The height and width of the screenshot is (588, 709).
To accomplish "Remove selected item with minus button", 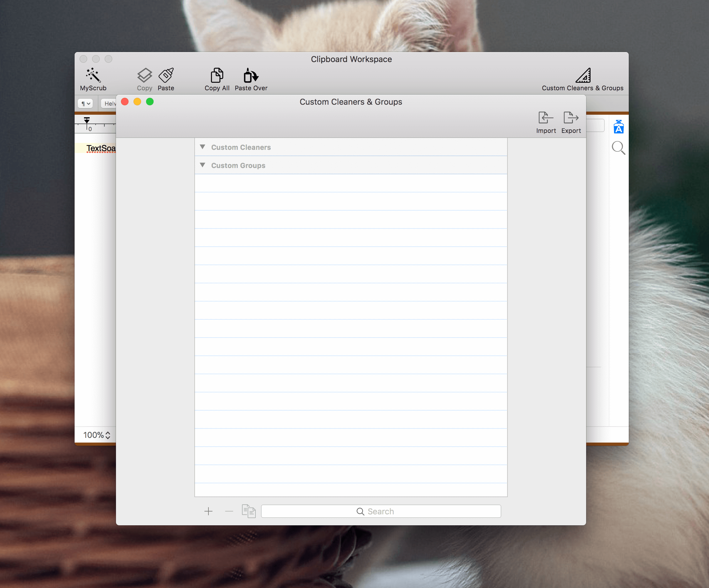I will click(229, 512).
